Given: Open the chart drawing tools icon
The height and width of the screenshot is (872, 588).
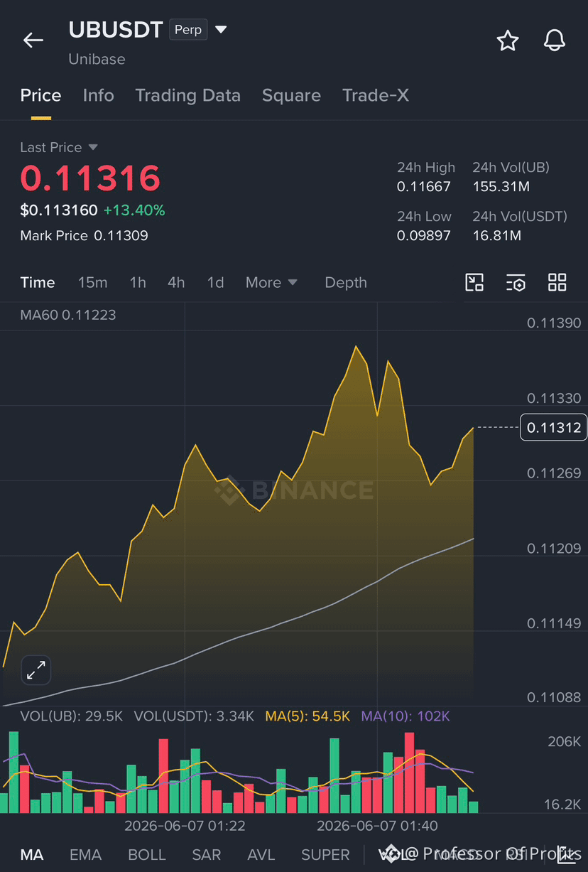Looking at the screenshot, I should point(474,282).
